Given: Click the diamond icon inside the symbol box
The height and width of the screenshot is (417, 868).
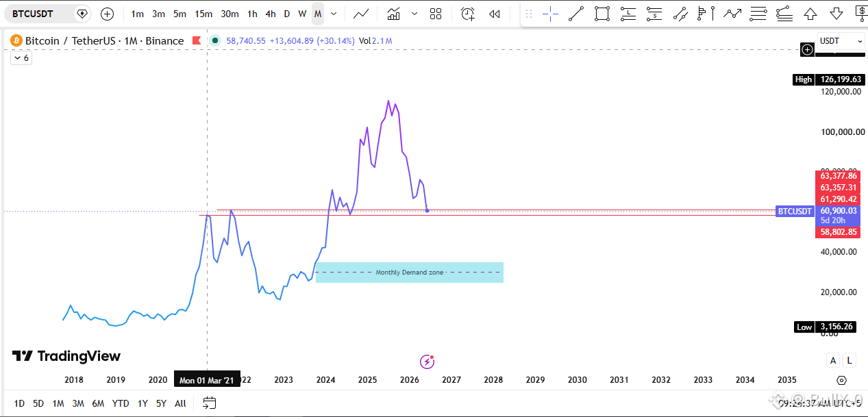Looking at the screenshot, I should pyautogui.click(x=82, y=14).
